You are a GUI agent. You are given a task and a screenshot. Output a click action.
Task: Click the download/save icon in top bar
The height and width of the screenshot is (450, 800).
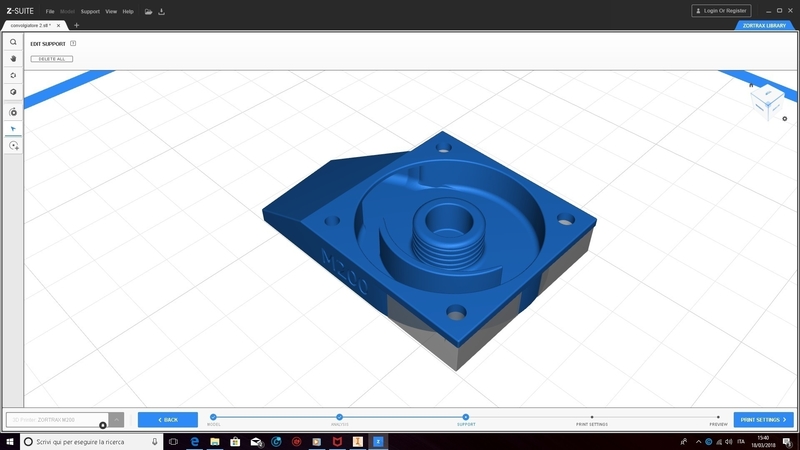(161, 11)
